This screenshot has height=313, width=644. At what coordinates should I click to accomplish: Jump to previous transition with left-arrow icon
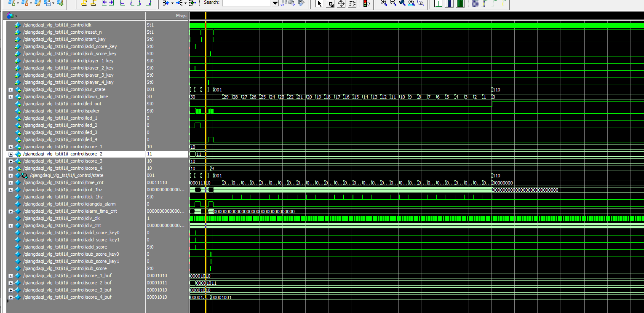point(104,3)
